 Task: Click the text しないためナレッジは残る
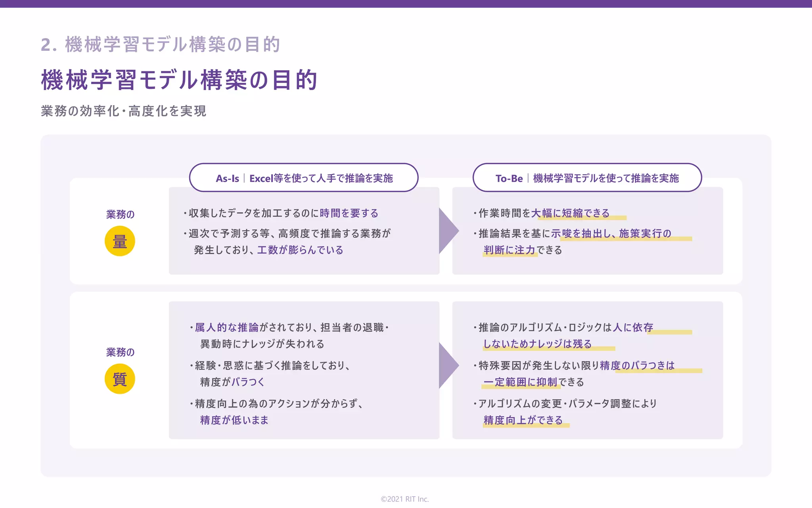[537, 344]
